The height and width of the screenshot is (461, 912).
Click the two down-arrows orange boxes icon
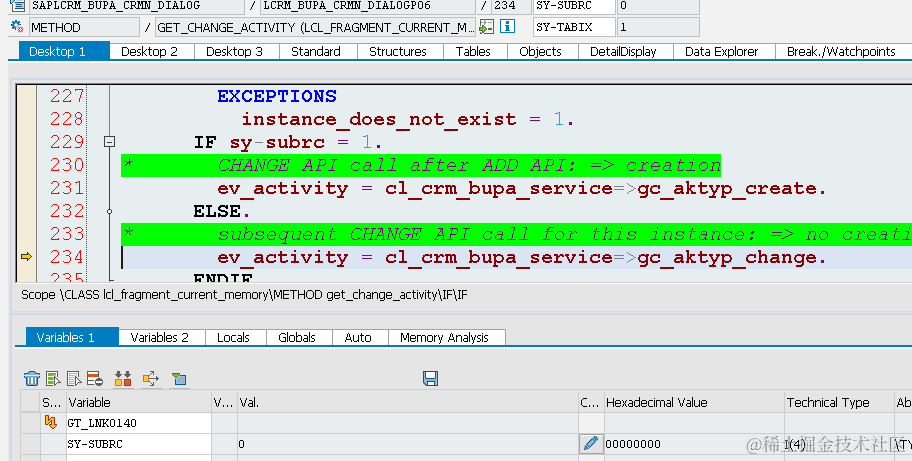coord(123,379)
